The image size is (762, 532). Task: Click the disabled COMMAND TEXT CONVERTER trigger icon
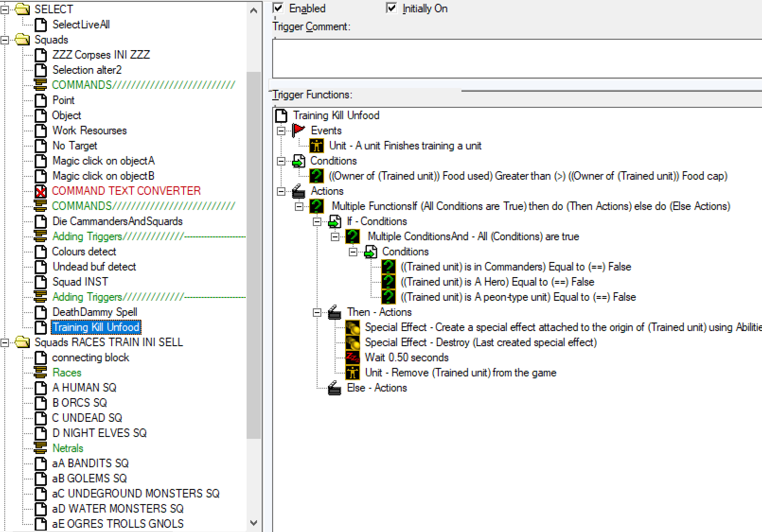41,191
